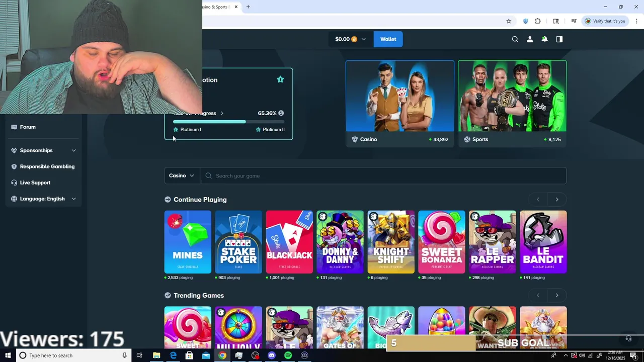The image size is (644, 362).
Task: Open a new browser tab
Action: (248, 7)
